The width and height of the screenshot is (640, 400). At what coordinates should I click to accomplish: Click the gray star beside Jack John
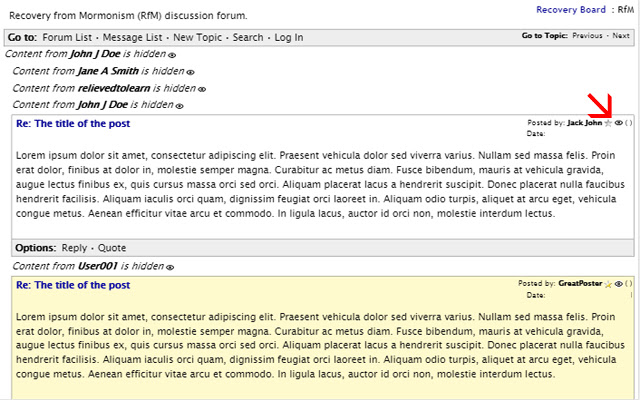[x=608, y=123]
